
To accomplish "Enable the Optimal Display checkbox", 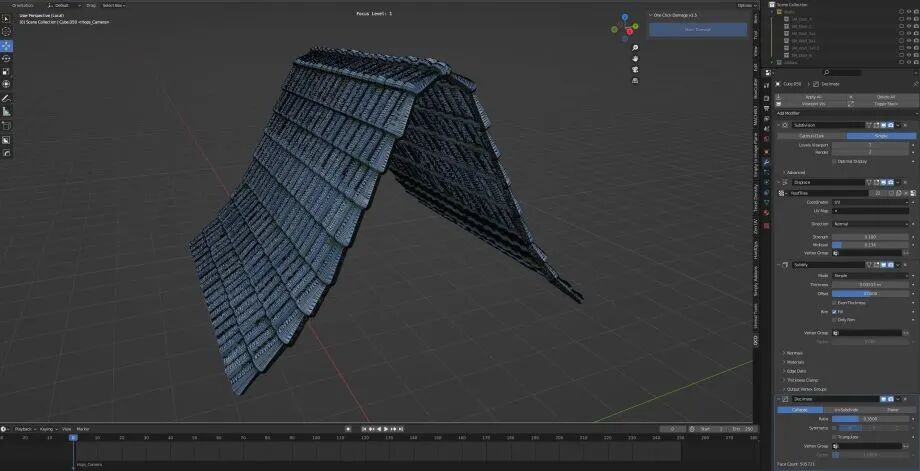I will 835,161.
